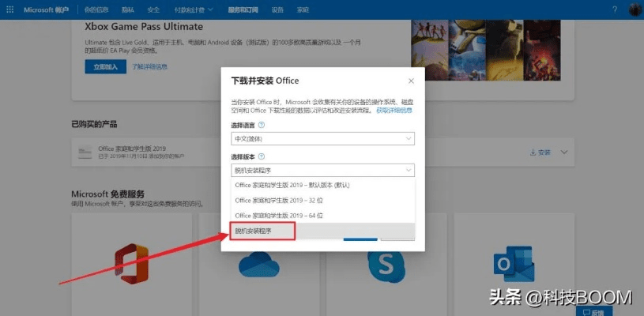This screenshot has width=644, height=316.
Task: Open the Skype free service card
Action: (x=386, y=265)
